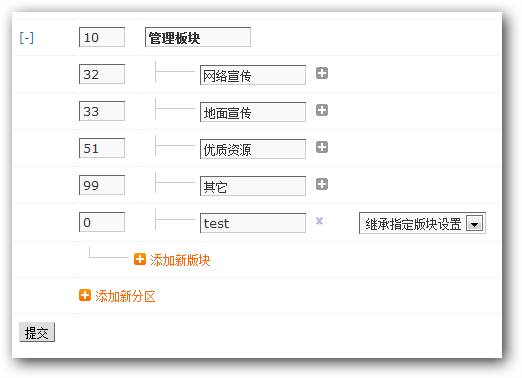522x378 pixels.
Task: Click the order field containing 99
Action: pos(102,185)
